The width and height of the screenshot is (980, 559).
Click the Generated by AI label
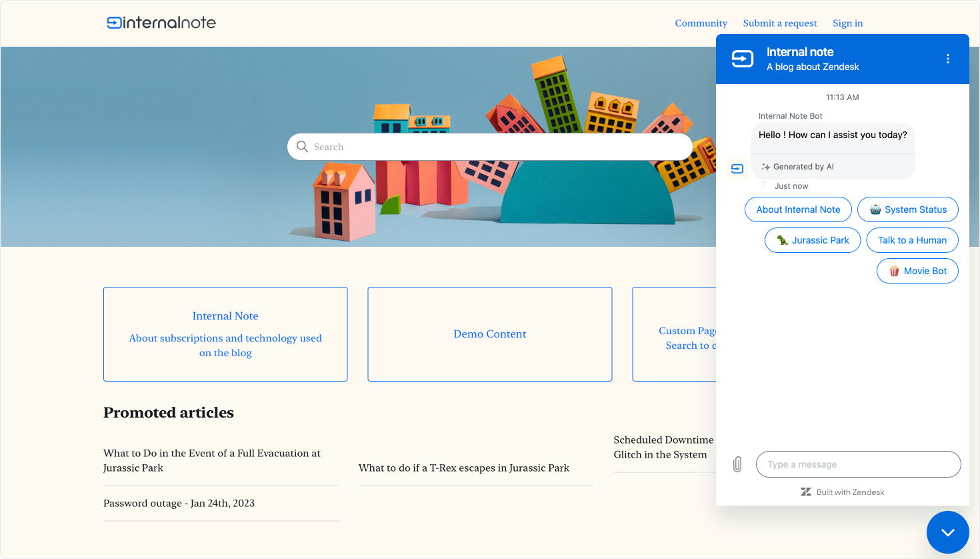click(803, 167)
